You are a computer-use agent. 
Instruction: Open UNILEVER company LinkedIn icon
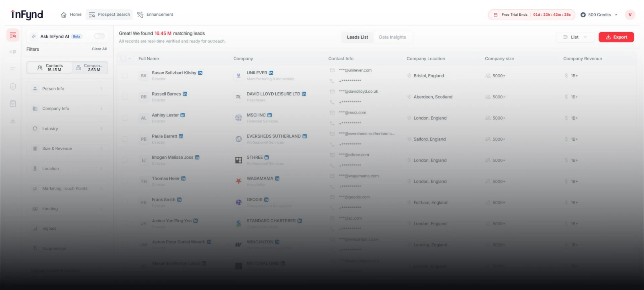tap(271, 73)
